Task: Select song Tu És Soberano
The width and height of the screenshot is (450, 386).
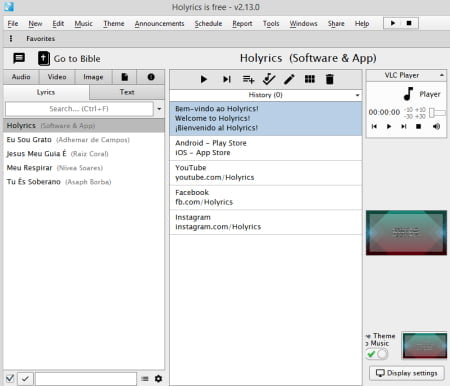Action: tap(84, 182)
